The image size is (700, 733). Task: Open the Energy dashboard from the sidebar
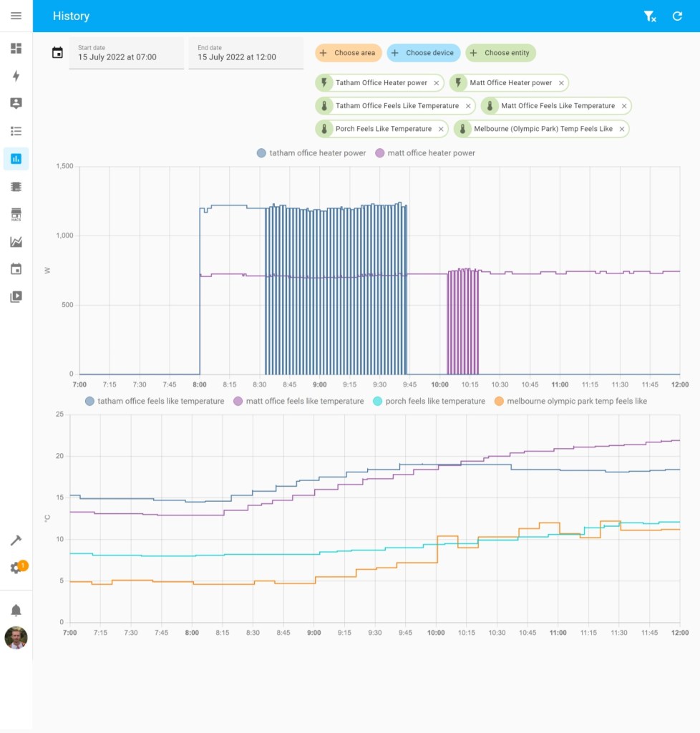point(16,76)
